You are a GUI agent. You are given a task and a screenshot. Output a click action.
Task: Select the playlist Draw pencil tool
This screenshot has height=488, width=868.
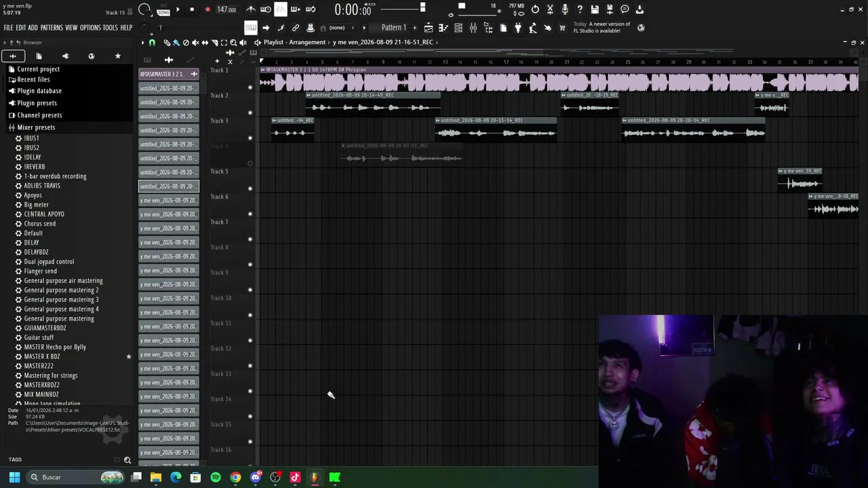[167, 43]
